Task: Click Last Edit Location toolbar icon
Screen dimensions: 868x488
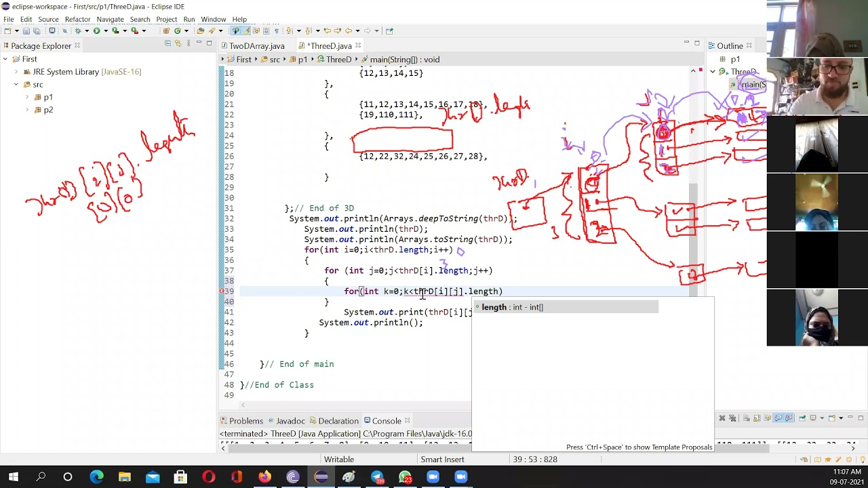Action: tap(326, 30)
